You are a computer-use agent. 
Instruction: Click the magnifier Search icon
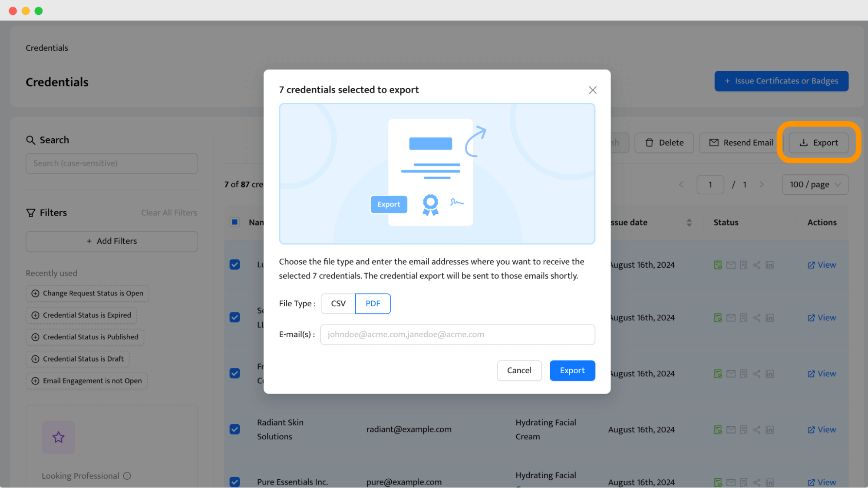(30, 140)
